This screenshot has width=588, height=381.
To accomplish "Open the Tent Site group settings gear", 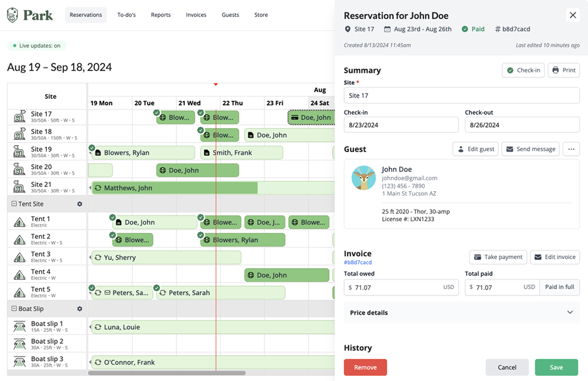I will click(x=79, y=204).
